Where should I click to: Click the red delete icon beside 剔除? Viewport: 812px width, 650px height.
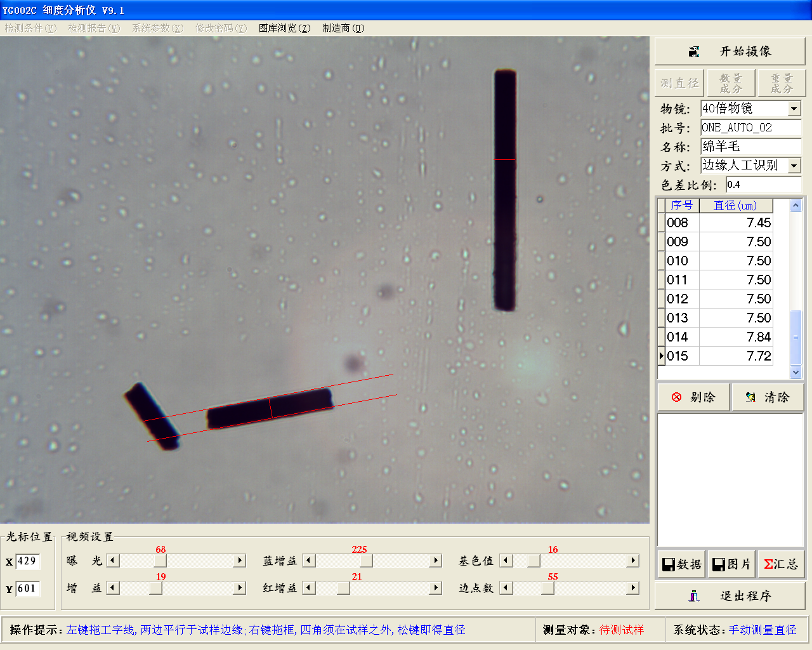click(x=676, y=397)
